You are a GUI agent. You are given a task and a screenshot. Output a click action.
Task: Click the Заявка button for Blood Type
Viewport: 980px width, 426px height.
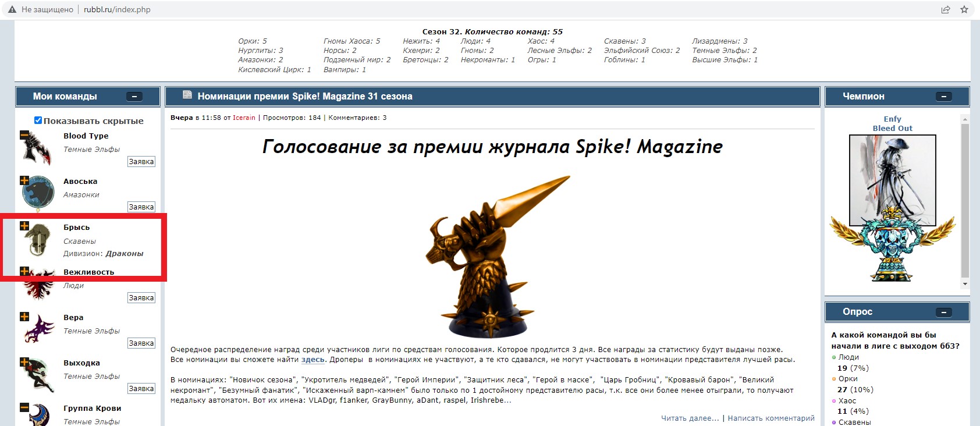coord(141,162)
